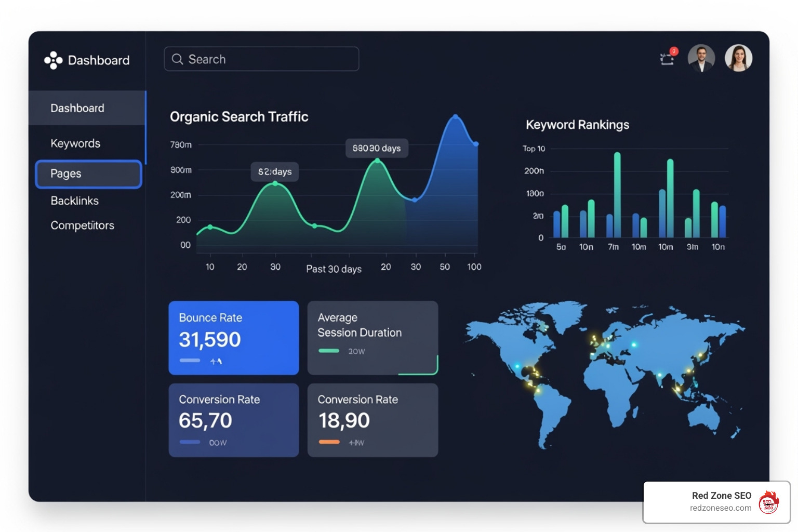The image size is (798, 532).
Task: Click the 'Top 10' axis label
Action: (x=534, y=149)
